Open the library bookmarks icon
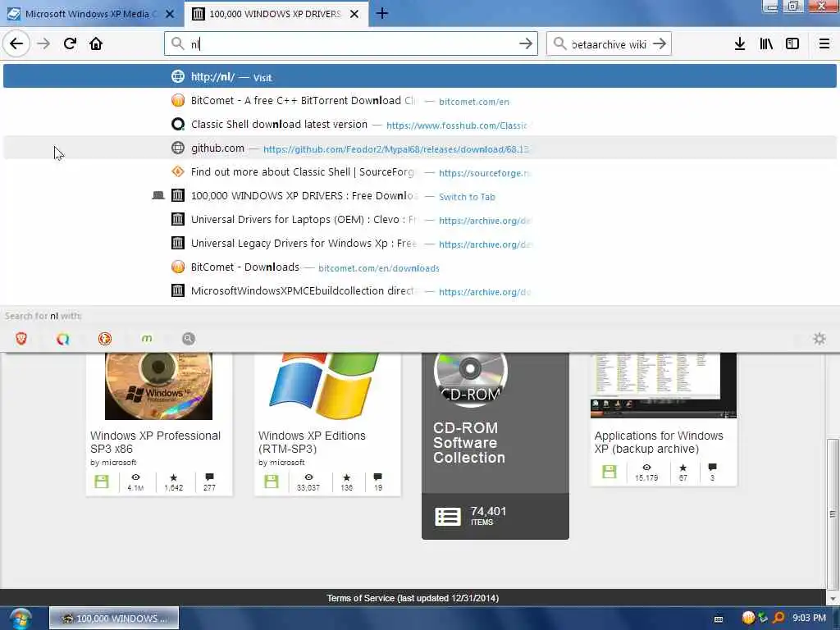This screenshot has height=630, width=840. (766, 44)
